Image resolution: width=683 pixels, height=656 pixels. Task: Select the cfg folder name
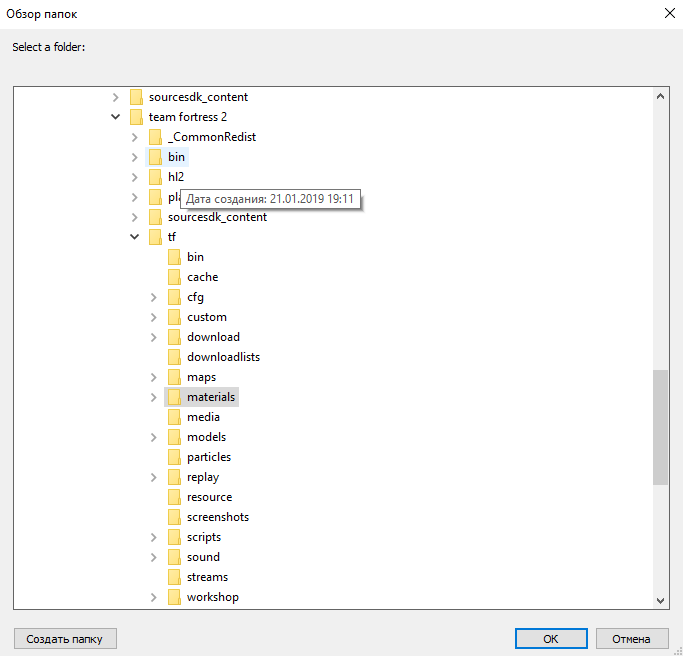(195, 297)
